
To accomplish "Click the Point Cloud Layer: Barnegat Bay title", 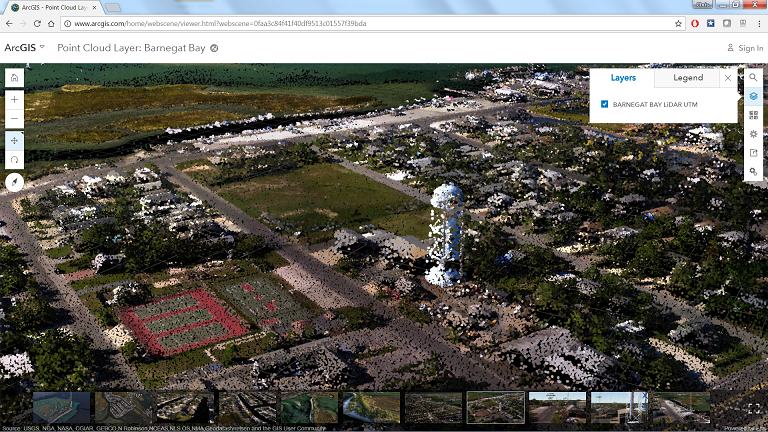I will coord(131,48).
